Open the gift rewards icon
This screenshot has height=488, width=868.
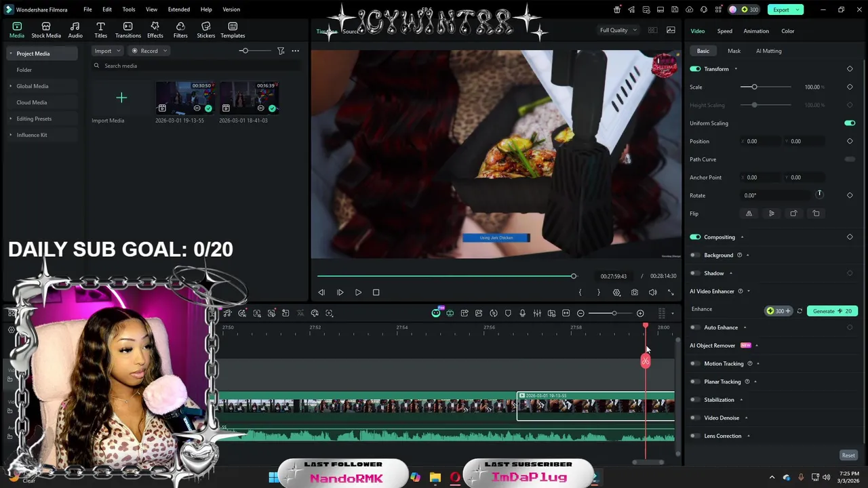point(617,9)
